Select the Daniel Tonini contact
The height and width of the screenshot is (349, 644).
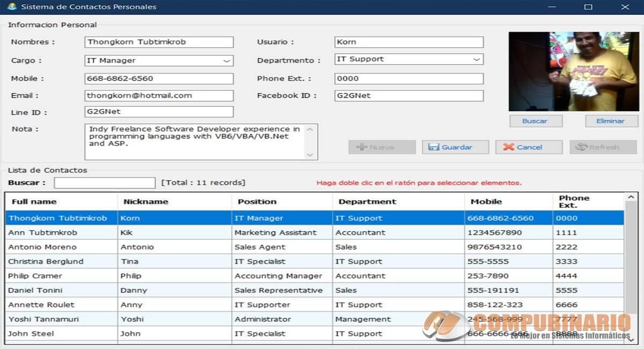[x=314, y=290]
